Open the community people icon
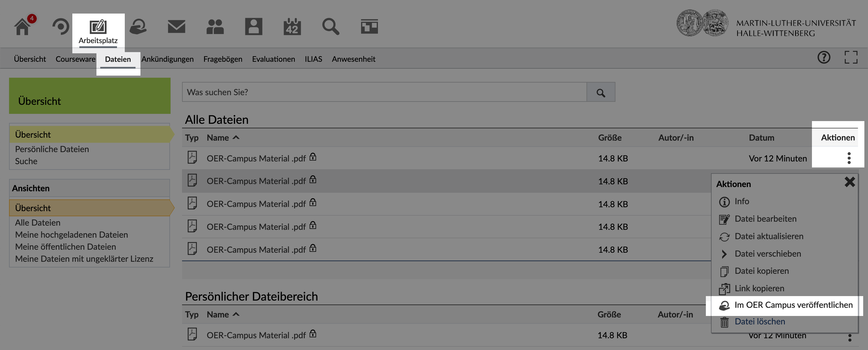Viewport: 868px width, 350px height. (x=215, y=27)
